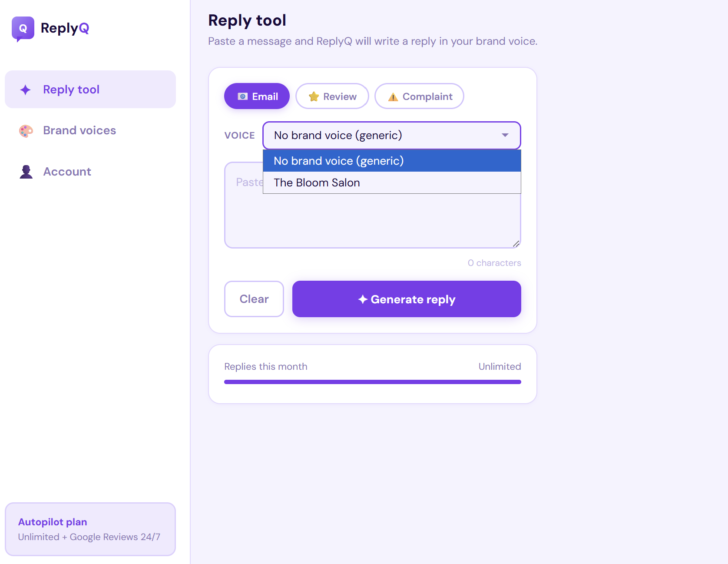The width and height of the screenshot is (728, 564).
Task: Click the envelope icon on the Email tab
Action: tap(243, 96)
